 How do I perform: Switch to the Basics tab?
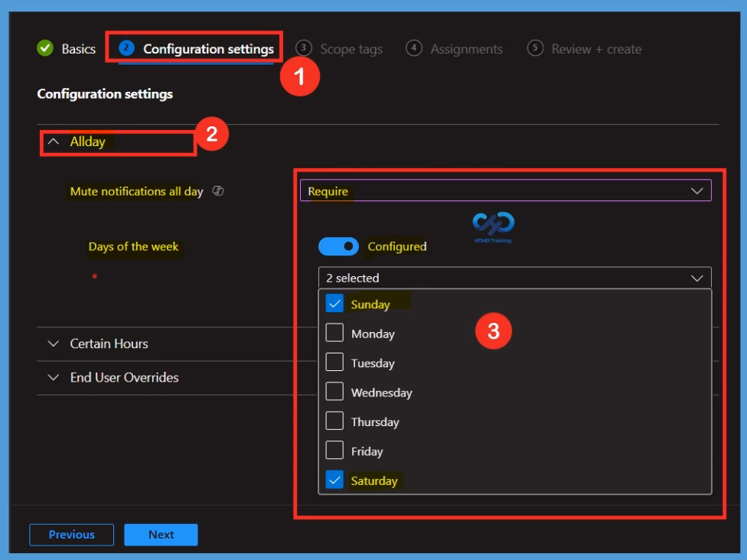(79, 48)
